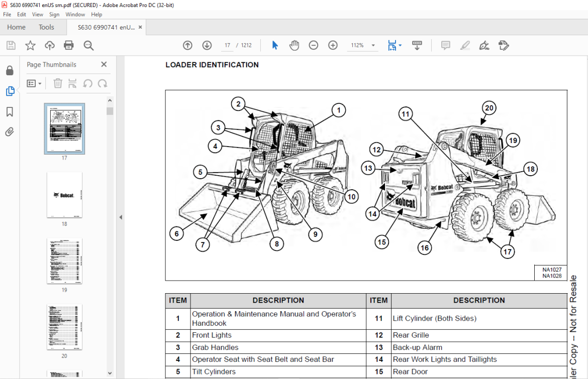The image size is (588, 379).
Task: Open the fit page options tool
Action: pyautogui.click(x=394, y=45)
